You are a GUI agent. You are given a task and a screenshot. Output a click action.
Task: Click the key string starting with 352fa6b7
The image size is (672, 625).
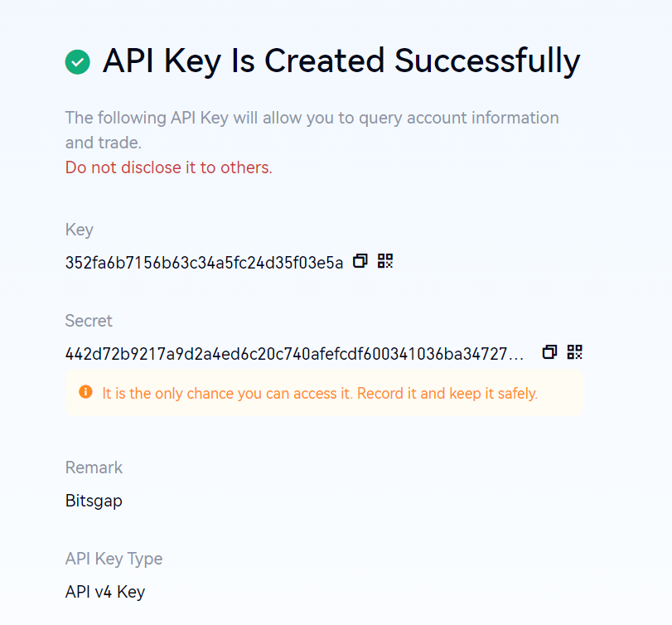point(204,263)
